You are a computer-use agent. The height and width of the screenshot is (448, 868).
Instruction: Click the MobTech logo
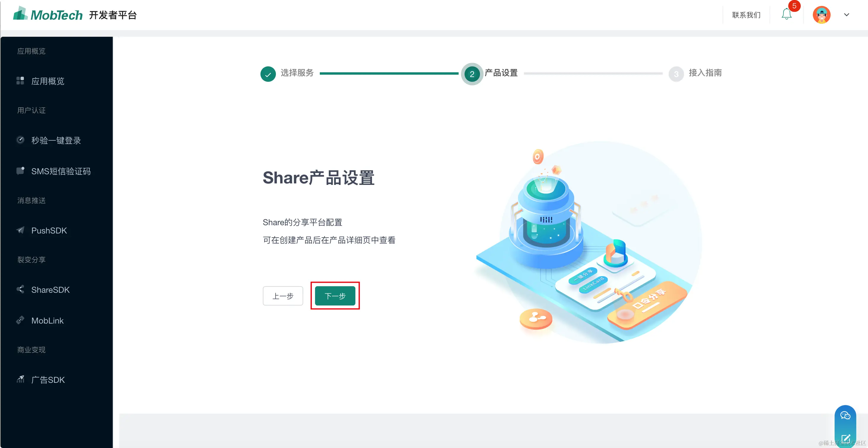47,14
